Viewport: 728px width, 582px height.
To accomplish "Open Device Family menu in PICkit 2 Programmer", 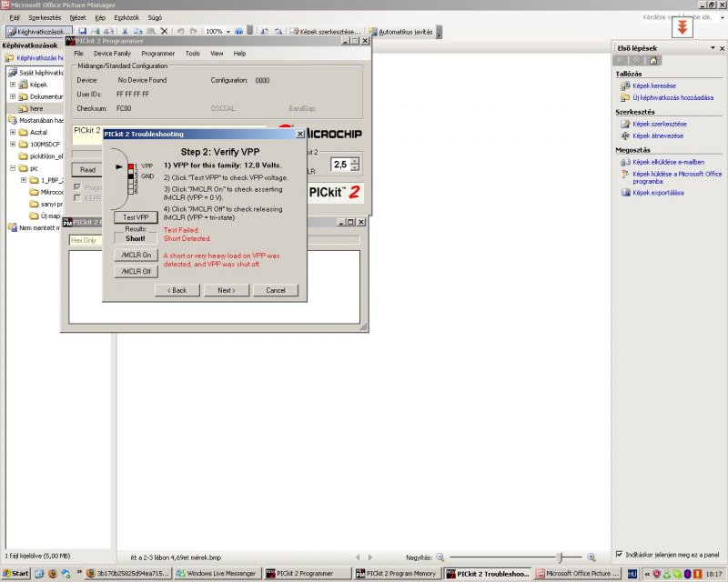I will [112, 54].
